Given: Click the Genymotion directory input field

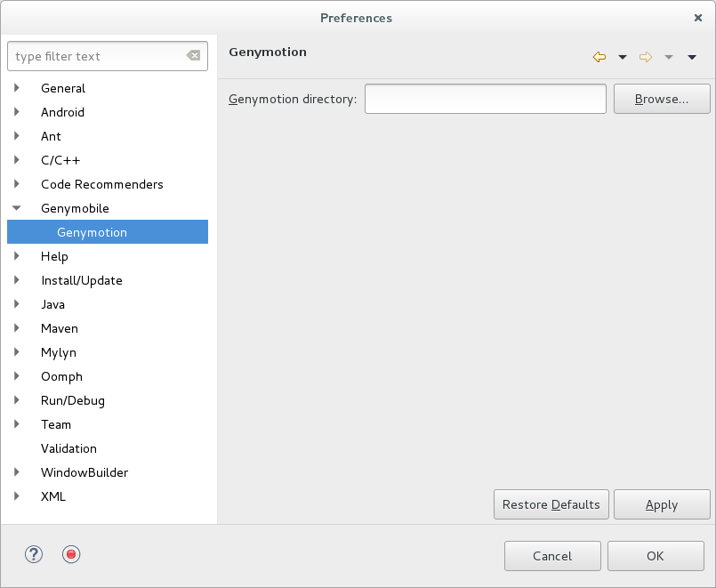Looking at the screenshot, I should tap(486, 99).
